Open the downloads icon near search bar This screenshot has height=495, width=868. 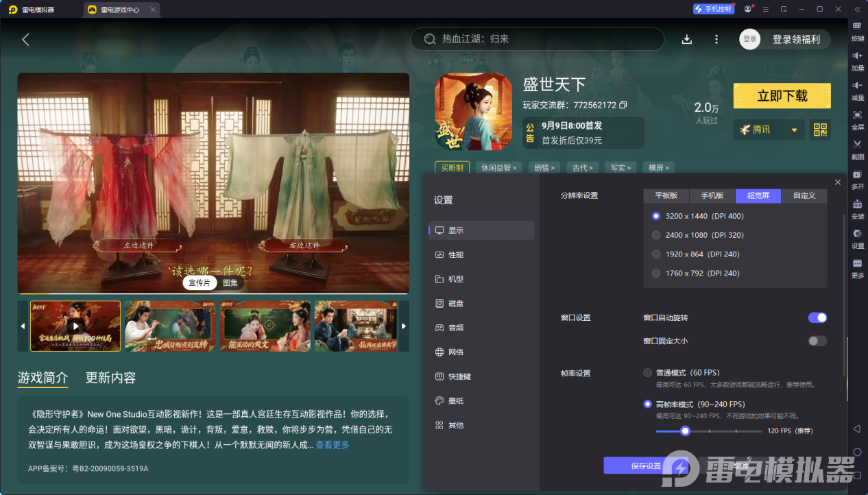pyautogui.click(x=686, y=39)
